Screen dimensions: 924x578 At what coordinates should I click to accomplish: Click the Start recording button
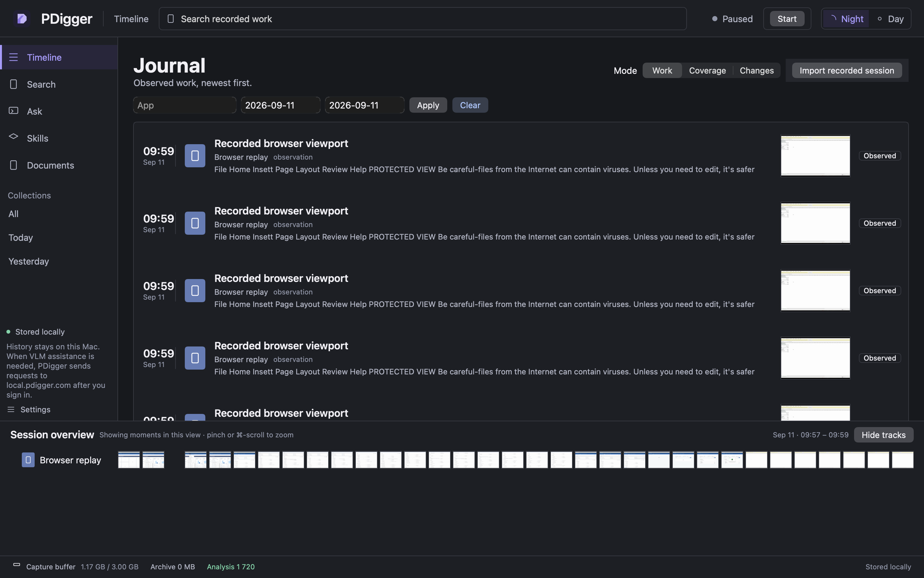point(787,19)
